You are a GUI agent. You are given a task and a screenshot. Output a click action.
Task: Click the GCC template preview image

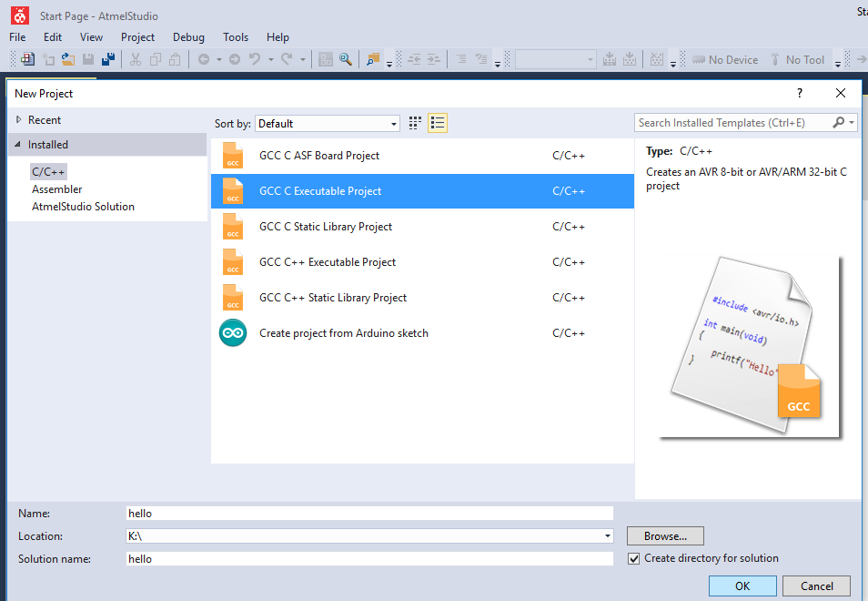(750, 346)
